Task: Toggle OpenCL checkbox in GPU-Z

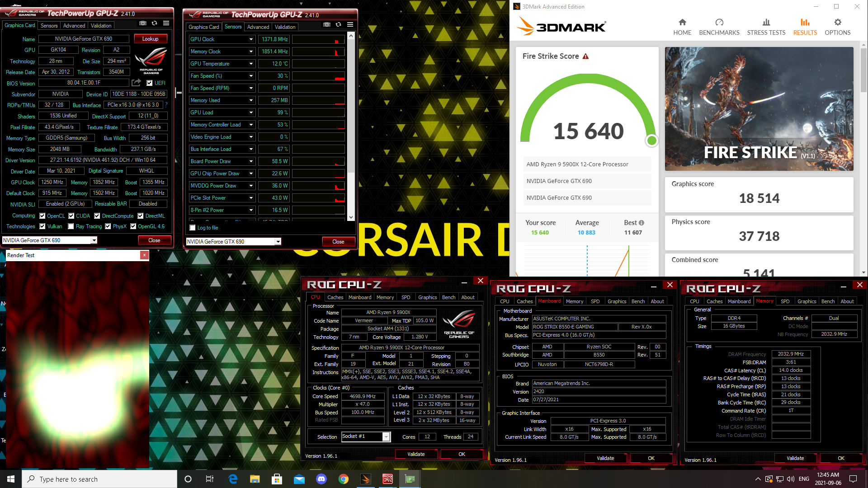Action: pyautogui.click(x=42, y=216)
